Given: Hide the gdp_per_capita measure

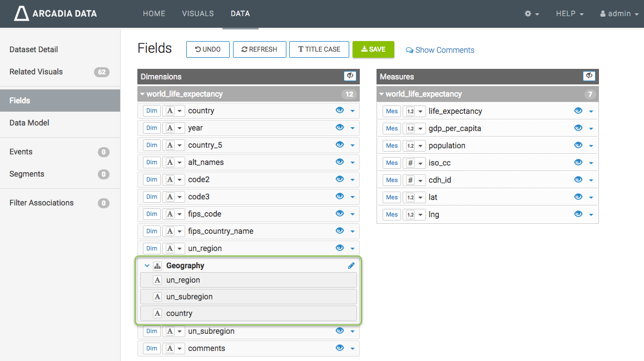Looking at the screenshot, I should tap(578, 128).
